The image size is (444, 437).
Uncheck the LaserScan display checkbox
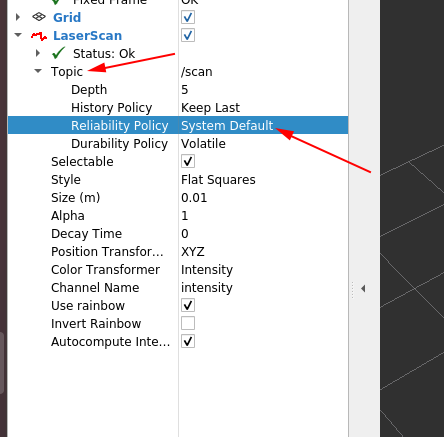click(188, 35)
